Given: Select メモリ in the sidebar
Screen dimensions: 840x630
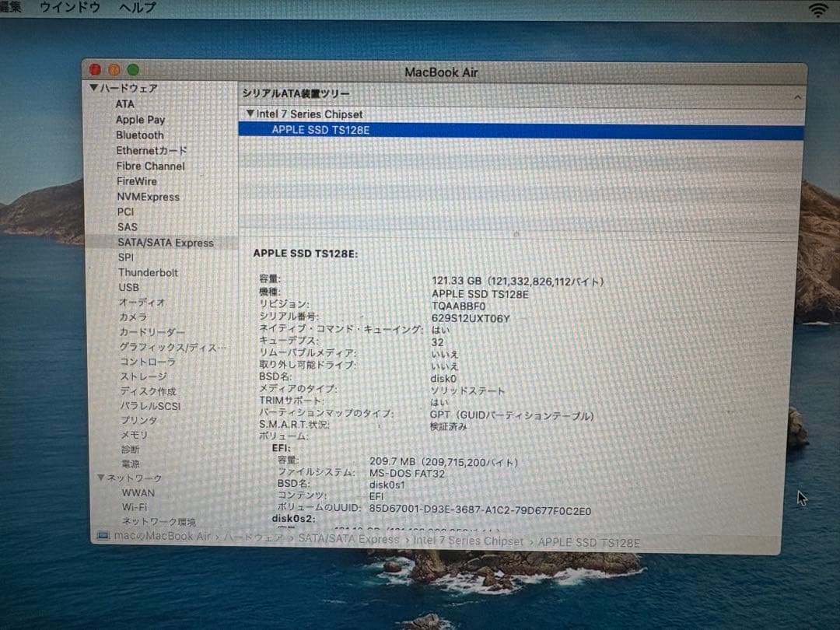Looking at the screenshot, I should pos(134,435).
